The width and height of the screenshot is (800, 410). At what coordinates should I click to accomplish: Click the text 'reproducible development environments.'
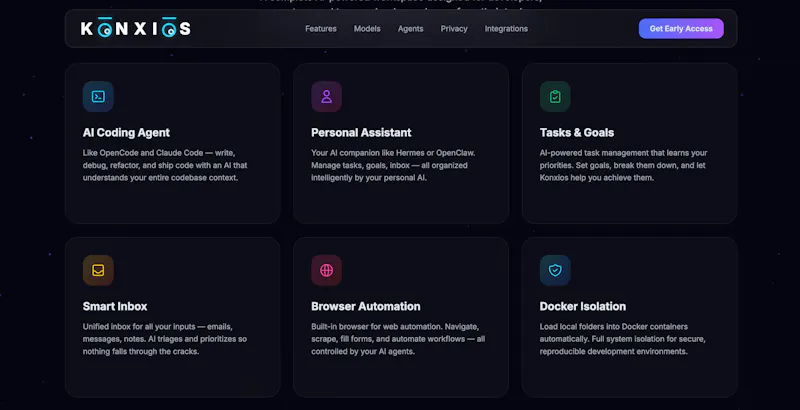coord(614,351)
